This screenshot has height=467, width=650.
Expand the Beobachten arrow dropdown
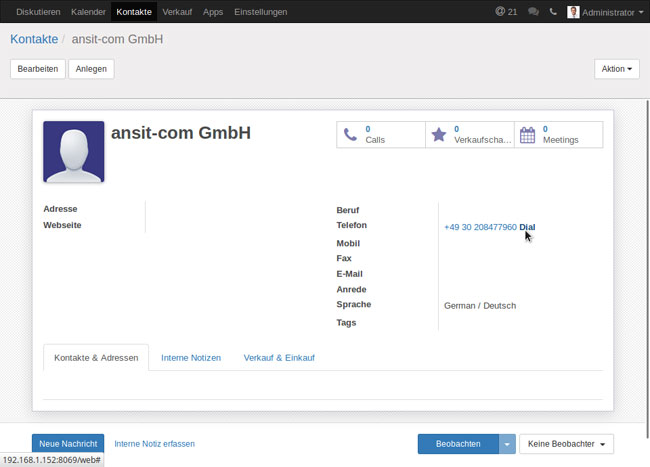[507, 444]
